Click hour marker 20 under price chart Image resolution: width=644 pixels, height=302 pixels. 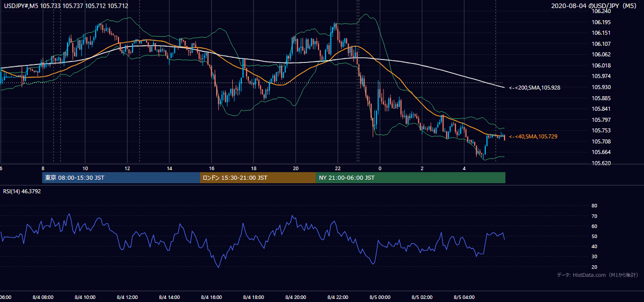[x=295, y=168]
